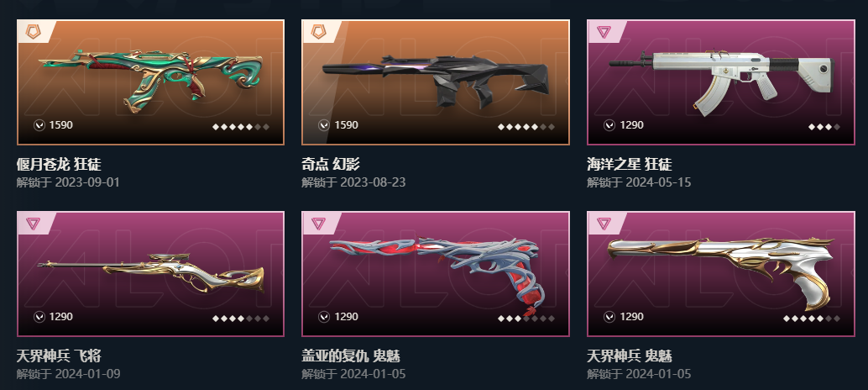Click the 天界神兵 鬼魅 title text
The image size is (868, 390).
[x=630, y=356]
